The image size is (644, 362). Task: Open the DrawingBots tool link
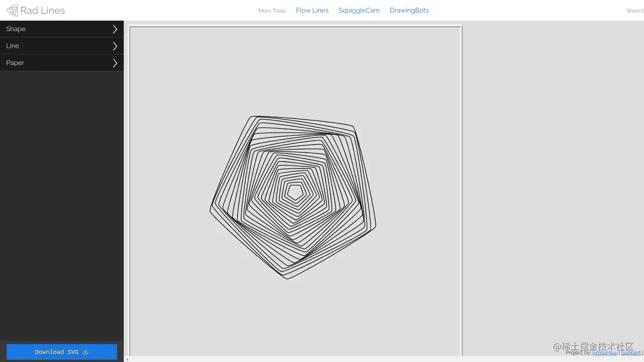409,10
